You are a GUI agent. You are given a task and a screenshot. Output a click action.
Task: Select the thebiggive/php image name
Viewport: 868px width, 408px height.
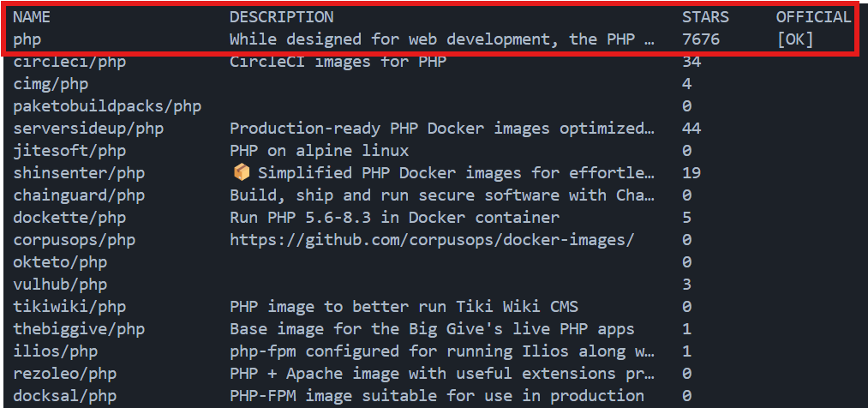point(79,329)
